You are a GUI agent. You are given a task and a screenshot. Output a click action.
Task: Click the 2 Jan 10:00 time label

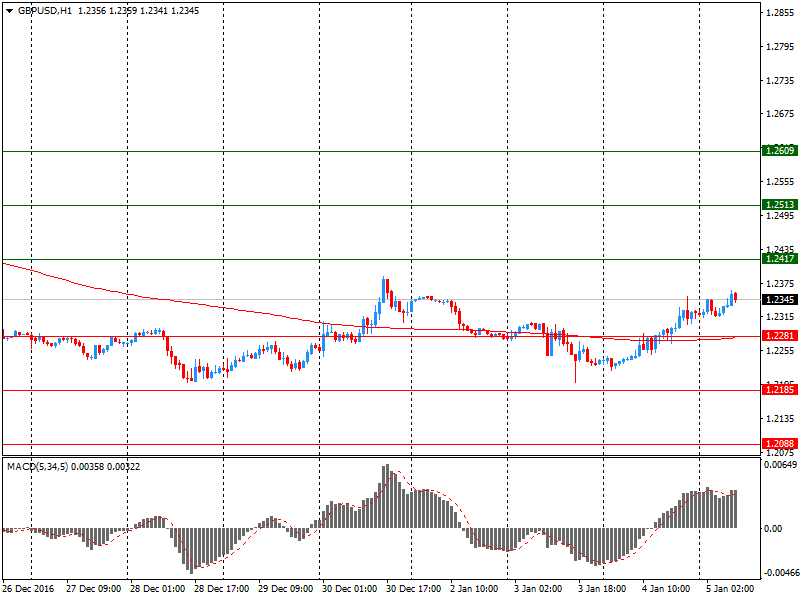474,589
